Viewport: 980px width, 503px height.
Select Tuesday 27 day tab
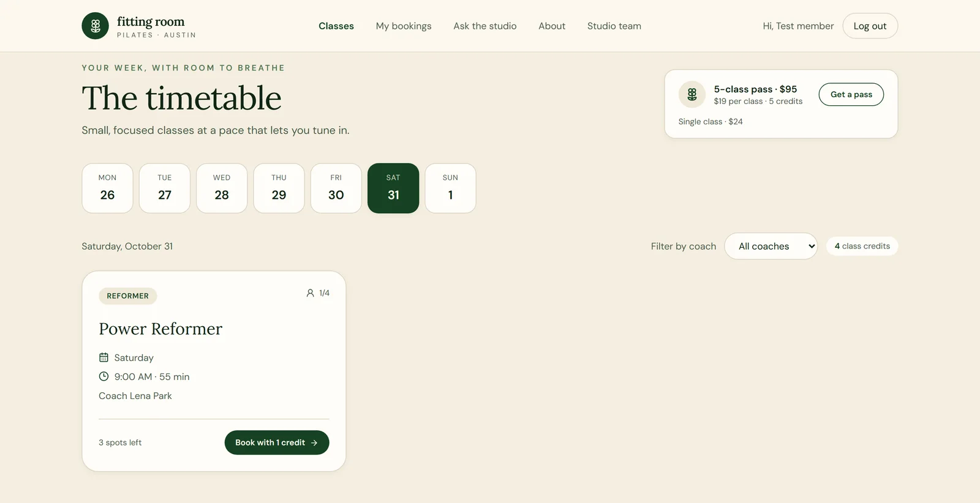(165, 188)
